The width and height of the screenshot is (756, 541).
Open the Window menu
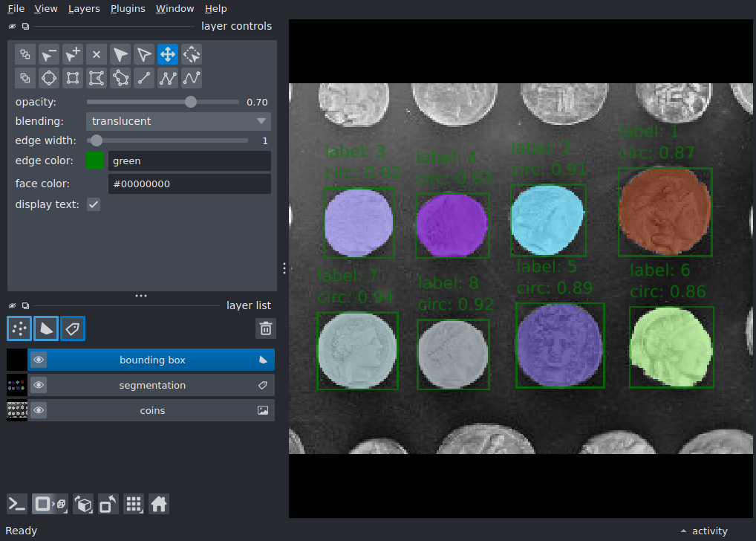click(x=175, y=9)
